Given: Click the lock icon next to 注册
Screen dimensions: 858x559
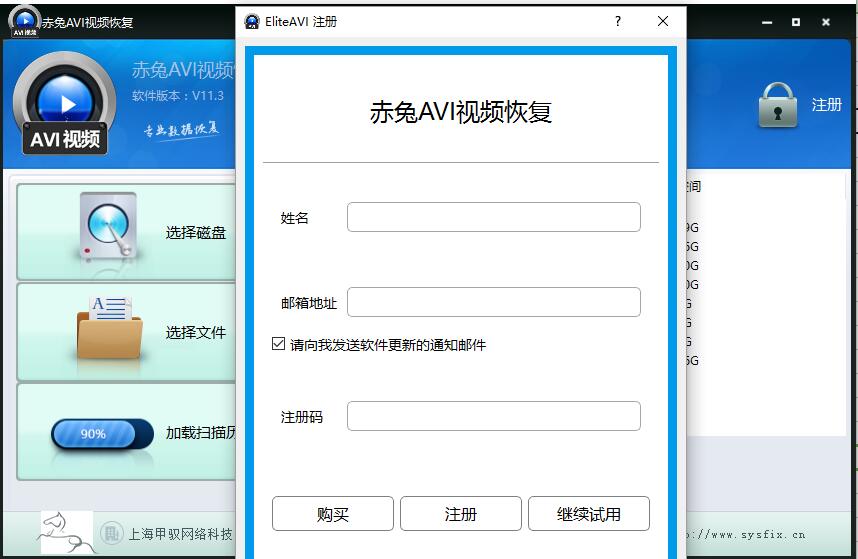Looking at the screenshot, I should point(778,105).
